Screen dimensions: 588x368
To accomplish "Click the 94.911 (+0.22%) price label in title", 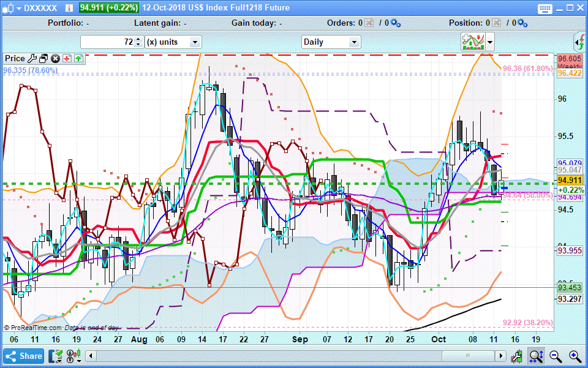I will [109, 7].
